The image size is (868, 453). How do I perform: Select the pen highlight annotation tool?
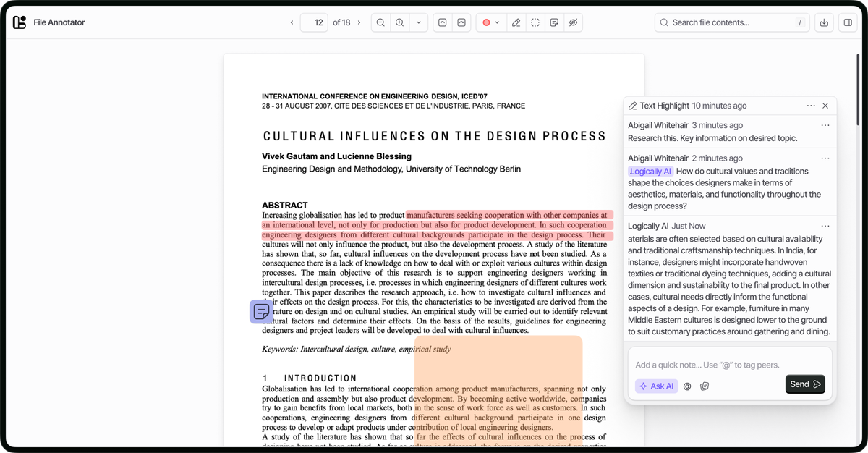tap(516, 22)
